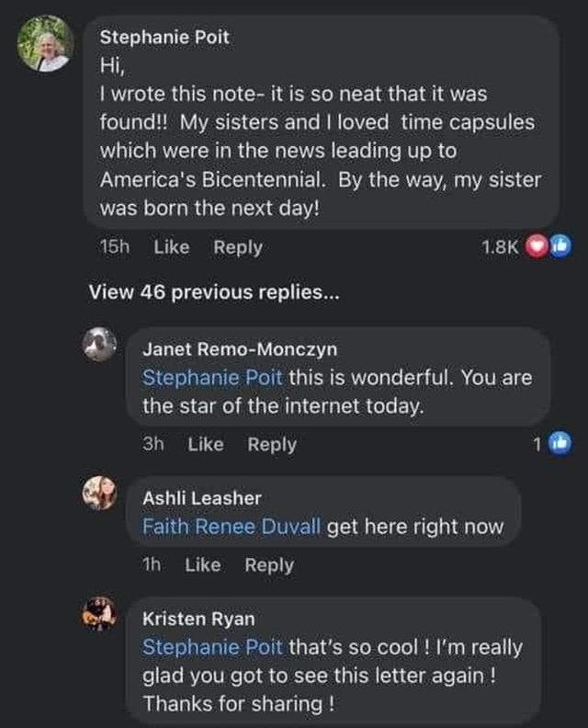Viewport: 588px width, 728px height.
Task: Open Janet Remo-Monczyn's avatar
Action: [x=99, y=345]
